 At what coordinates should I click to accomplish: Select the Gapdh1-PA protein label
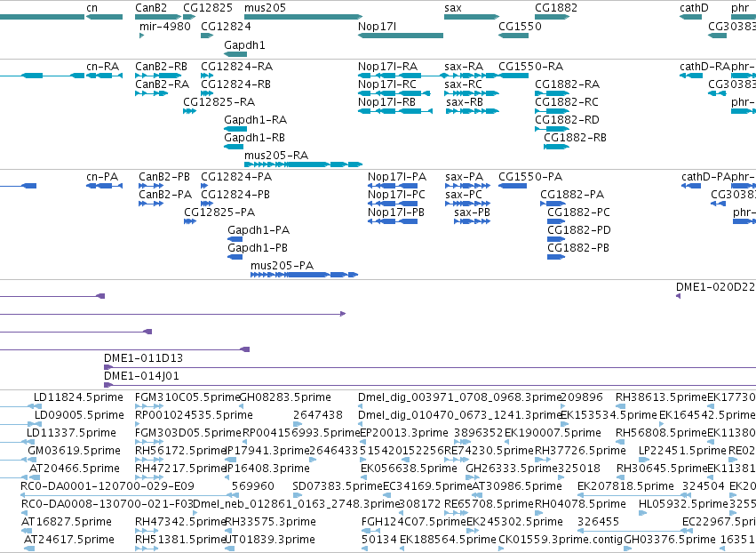(x=259, y=230)
